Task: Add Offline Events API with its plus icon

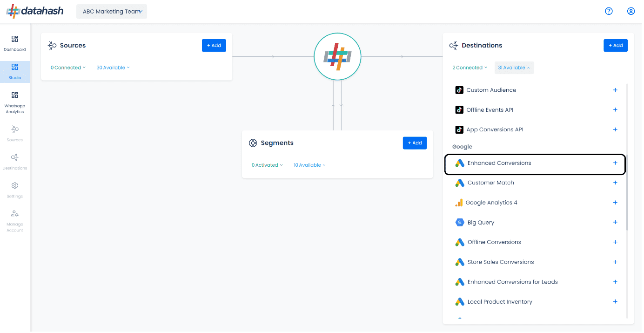Action: [x=615, y=110]
